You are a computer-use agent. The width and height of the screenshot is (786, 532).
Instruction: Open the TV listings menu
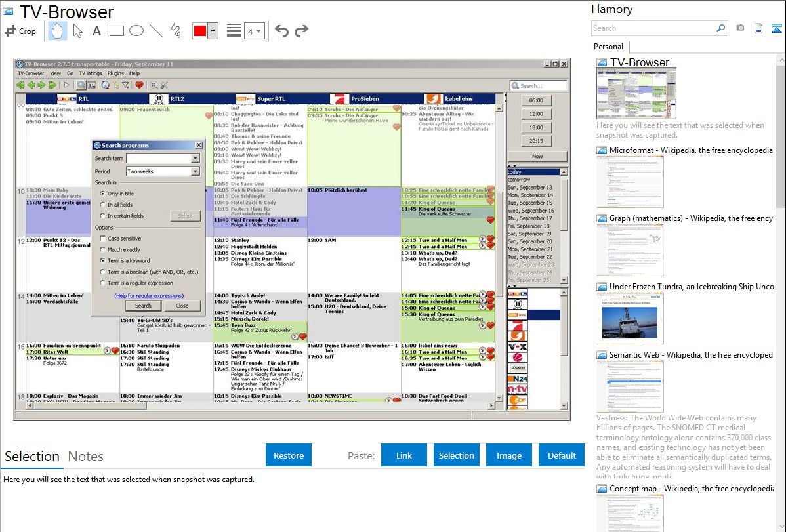click(91, 73)
